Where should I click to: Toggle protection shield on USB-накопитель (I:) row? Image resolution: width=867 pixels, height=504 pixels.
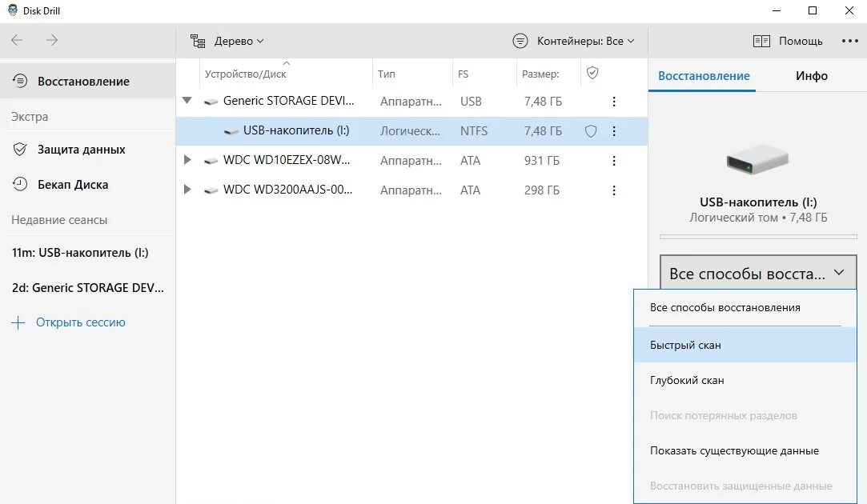point(591,131)
